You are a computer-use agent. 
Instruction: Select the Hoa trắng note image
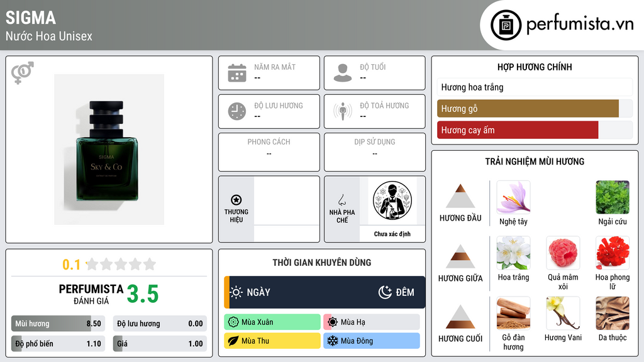click(513, 253)
